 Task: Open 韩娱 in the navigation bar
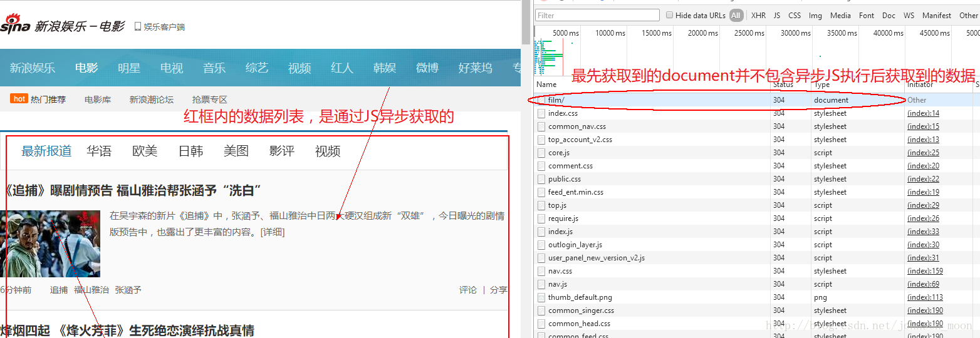tap(385, 68)
